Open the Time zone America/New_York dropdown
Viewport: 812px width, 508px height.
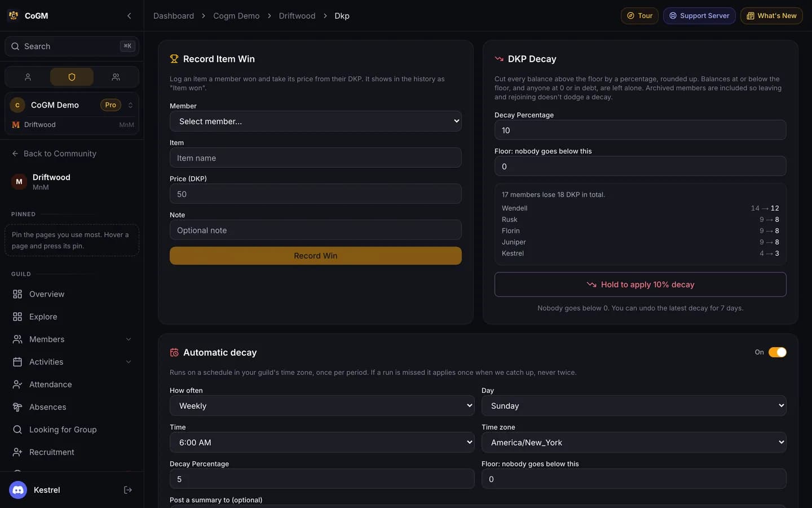(634, 443)
